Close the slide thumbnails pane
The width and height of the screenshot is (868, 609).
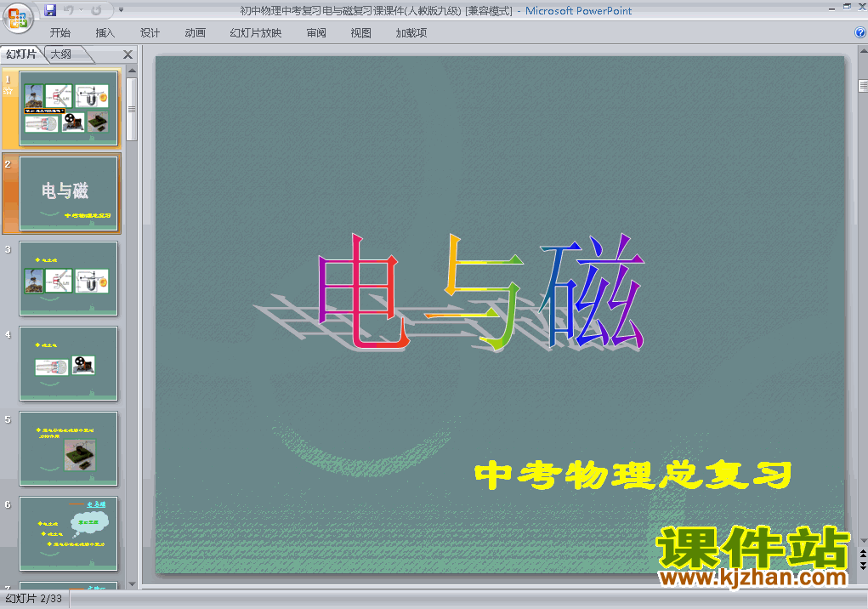(128, 54)
